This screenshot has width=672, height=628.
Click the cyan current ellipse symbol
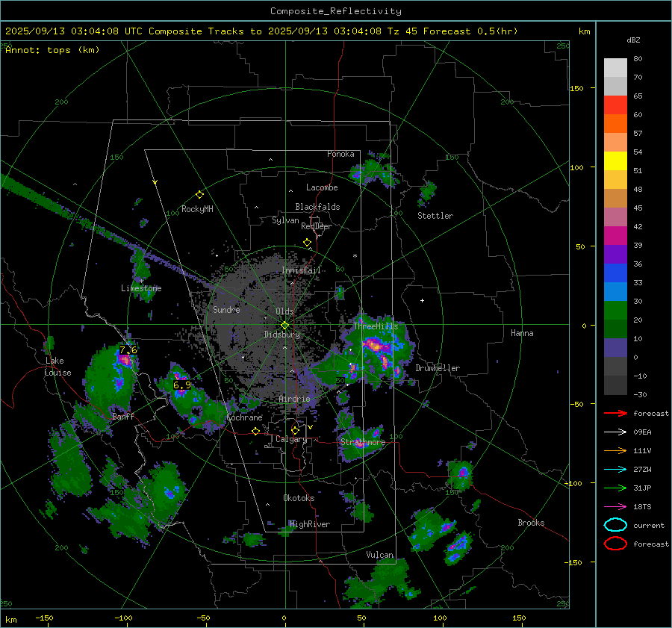(x=615, y=525)
